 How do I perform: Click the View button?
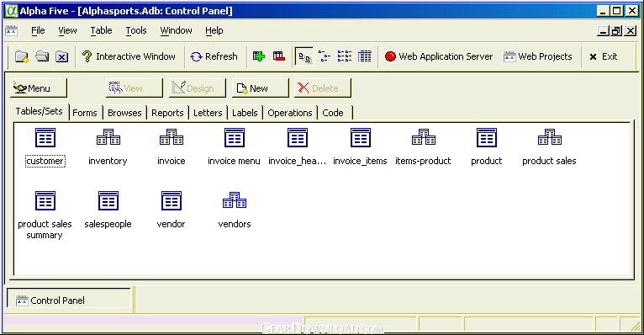134,88
